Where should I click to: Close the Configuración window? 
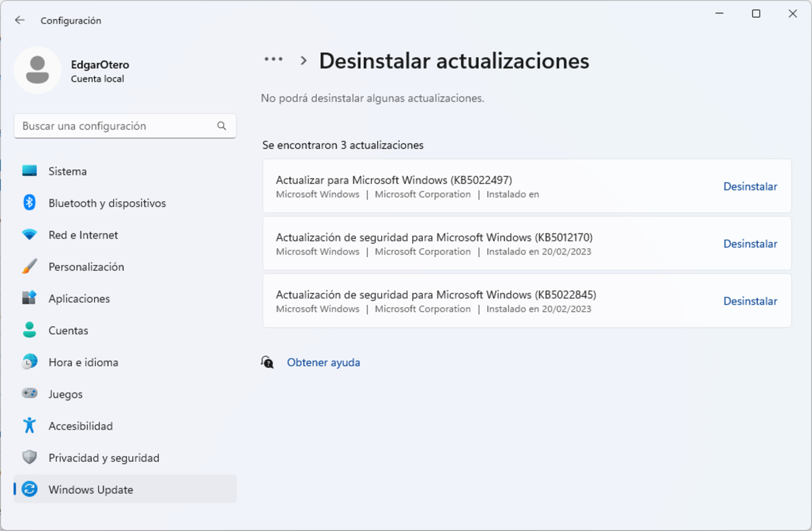792,14
